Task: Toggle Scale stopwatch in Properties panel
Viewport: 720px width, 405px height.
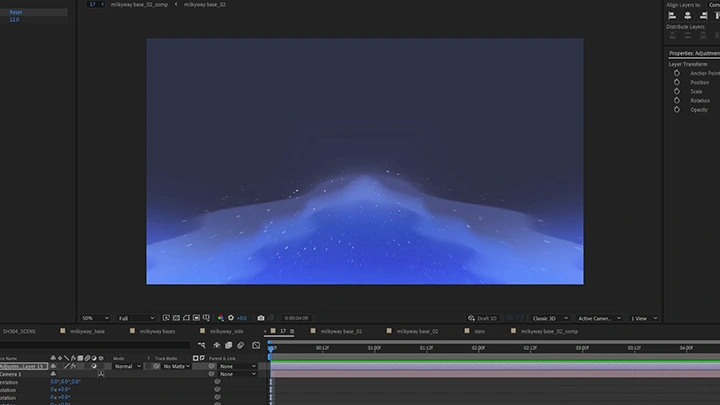Action: (676, 91)
